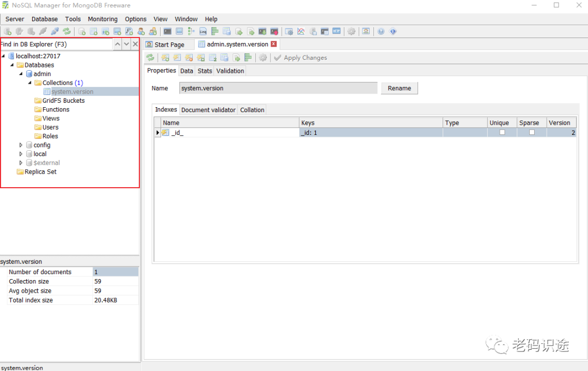Click the Create Role two-person toolbar icon
Screen dimensions: 588x371
pos(153,32)
